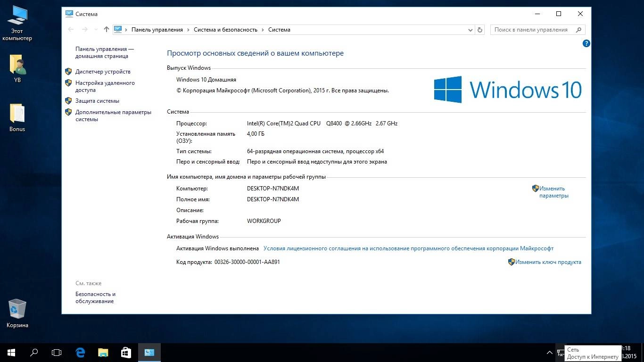
Task: Expand breadcrumb arrow after Панель управления
Action: point(189,30)
